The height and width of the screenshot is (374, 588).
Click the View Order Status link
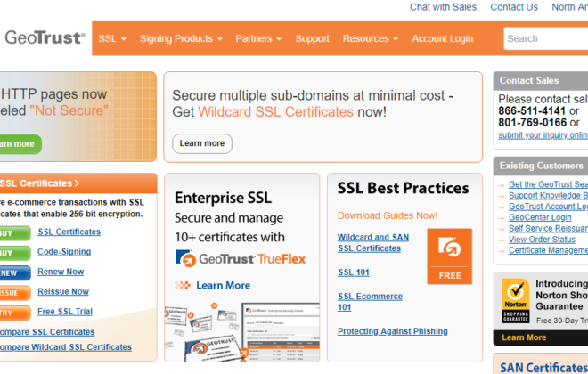pos(542,239)
